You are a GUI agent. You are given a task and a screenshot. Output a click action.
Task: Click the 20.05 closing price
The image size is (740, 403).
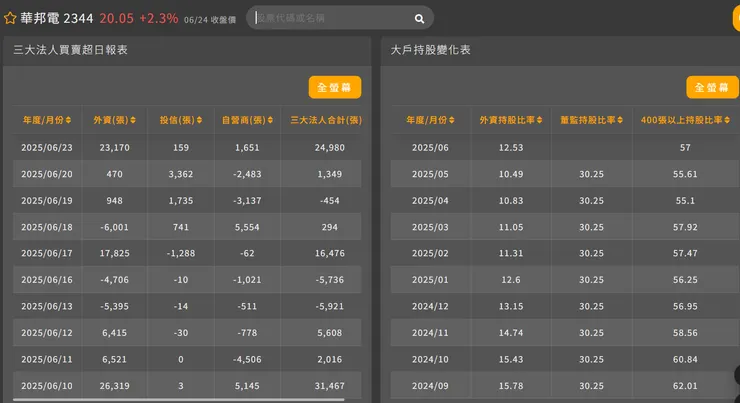pos(117,18)
